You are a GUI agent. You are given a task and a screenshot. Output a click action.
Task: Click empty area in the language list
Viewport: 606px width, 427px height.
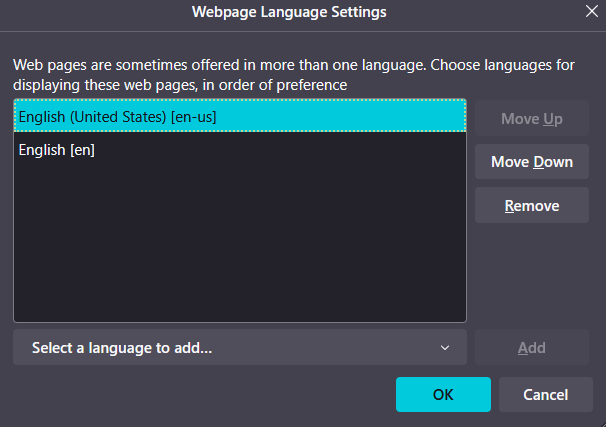pos(240,250)
